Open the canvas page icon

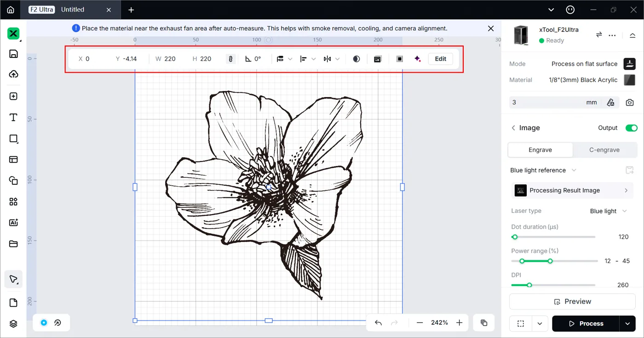[13, 303]
